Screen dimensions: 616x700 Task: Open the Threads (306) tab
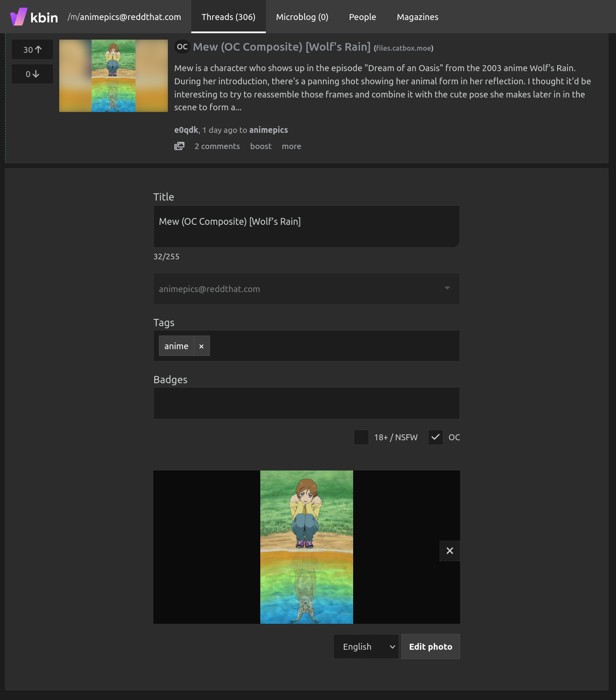[228, 17]
